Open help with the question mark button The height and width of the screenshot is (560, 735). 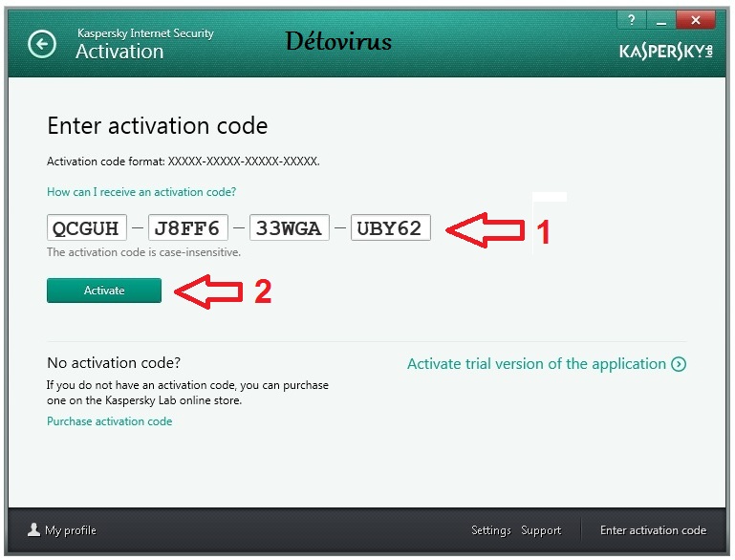632,20
